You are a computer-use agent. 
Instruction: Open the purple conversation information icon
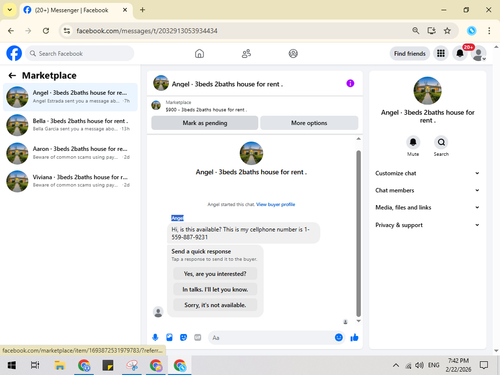350,83
